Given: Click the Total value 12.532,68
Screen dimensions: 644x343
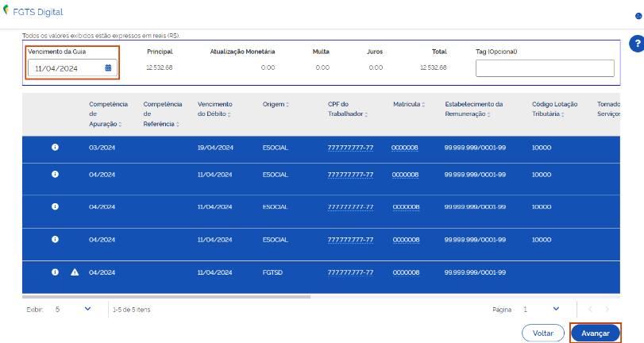Looking at the screenshot, I should (434, 67).
